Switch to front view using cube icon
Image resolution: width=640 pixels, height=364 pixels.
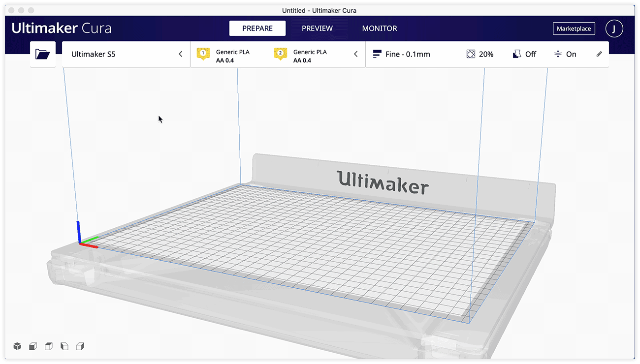[33, 346]
